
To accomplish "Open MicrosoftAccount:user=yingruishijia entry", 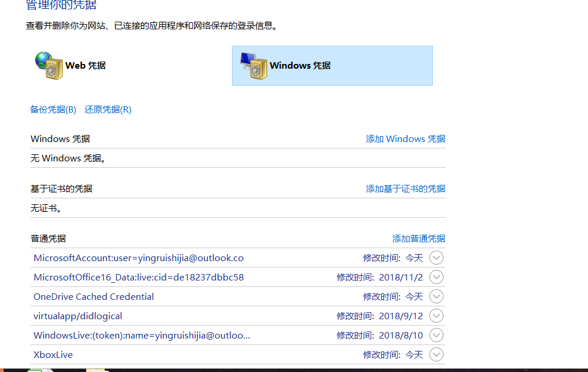I will pos(139,258).
